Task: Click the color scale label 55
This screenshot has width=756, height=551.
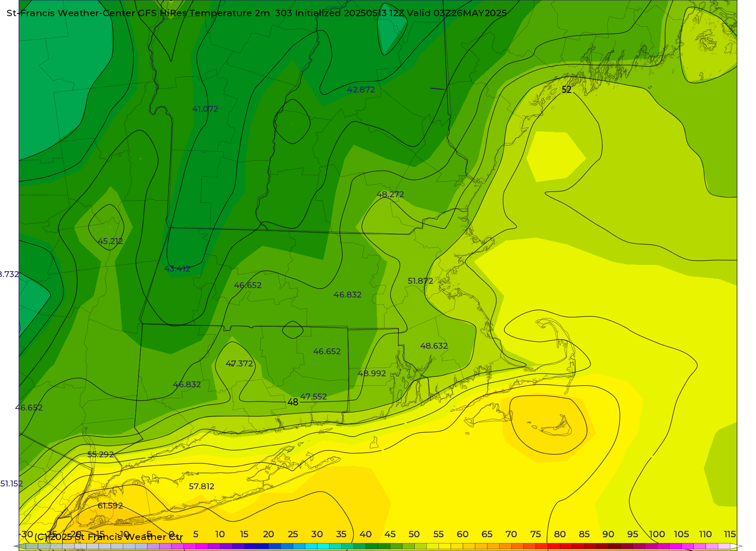Action: [439, 534]
